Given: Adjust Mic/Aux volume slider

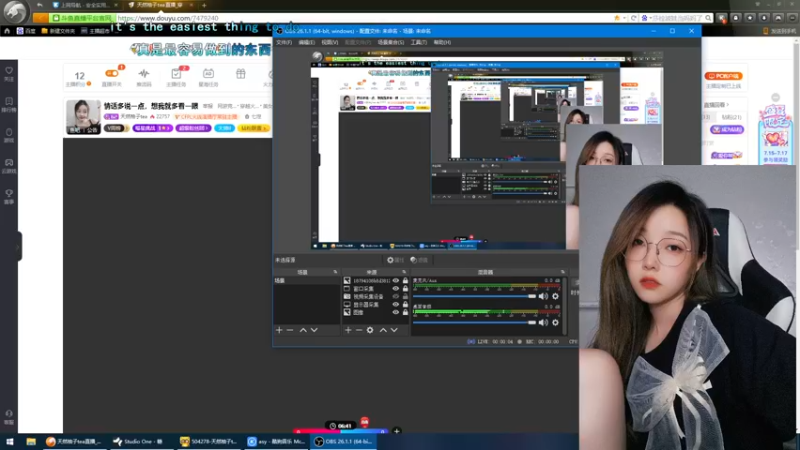Looking at the screenshot, I should pyautogui.click(x=474, y=296).
